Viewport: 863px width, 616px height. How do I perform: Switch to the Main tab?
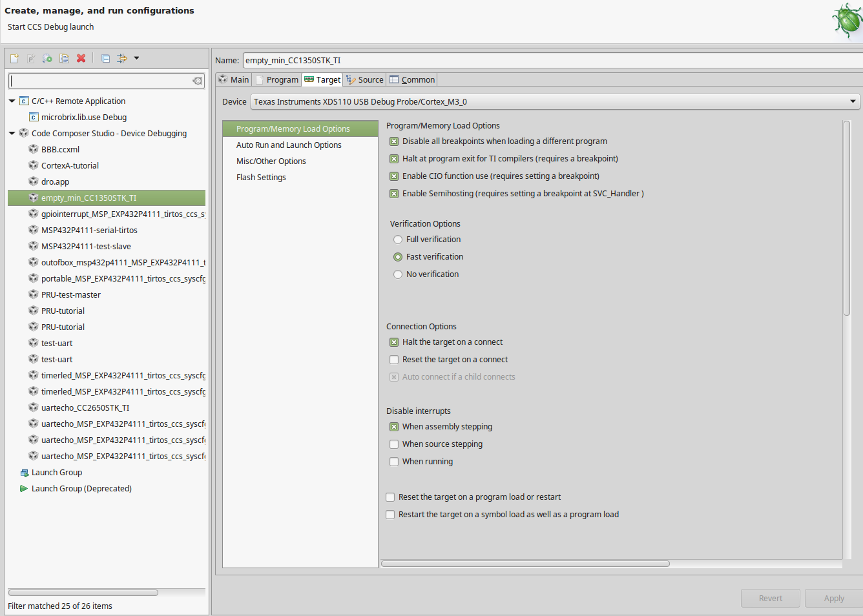click(233, 79)
